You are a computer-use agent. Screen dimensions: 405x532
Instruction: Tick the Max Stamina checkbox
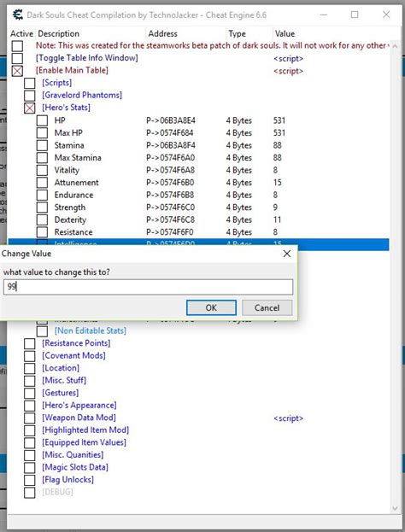click(42, 158)
